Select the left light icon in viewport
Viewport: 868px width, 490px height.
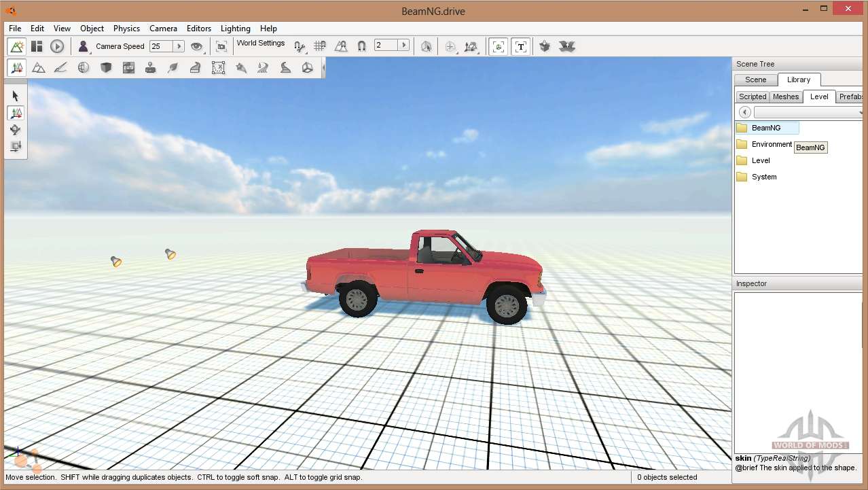[x=116, y=261]
